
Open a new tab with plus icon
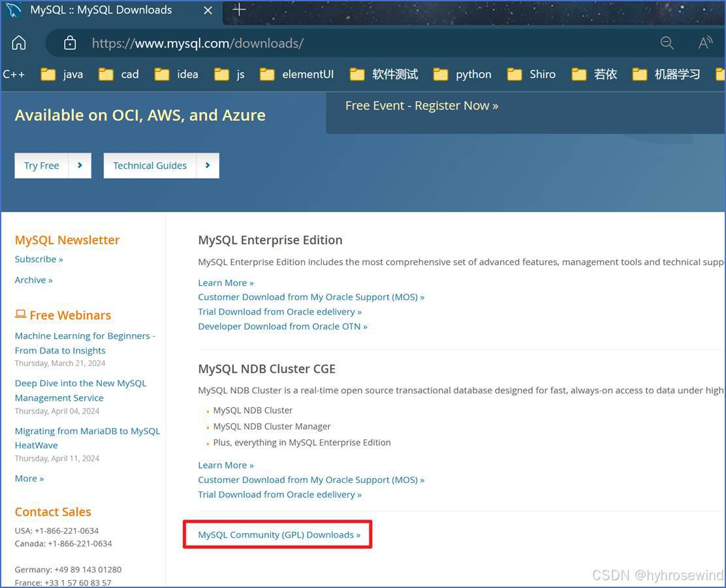[x=239, y=10]
